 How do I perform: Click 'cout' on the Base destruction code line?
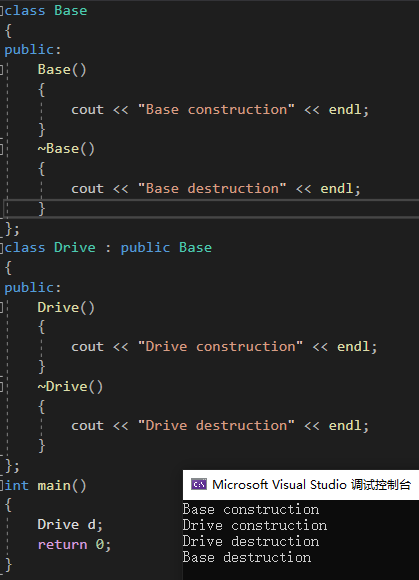click(x=87, y=189)
